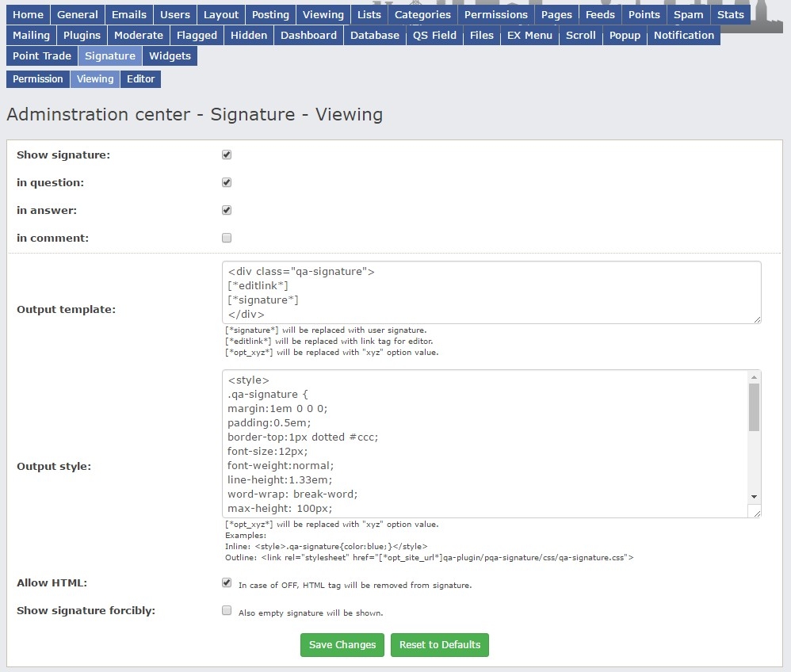Select the Spam admin tab

click(x=688, y=15)
